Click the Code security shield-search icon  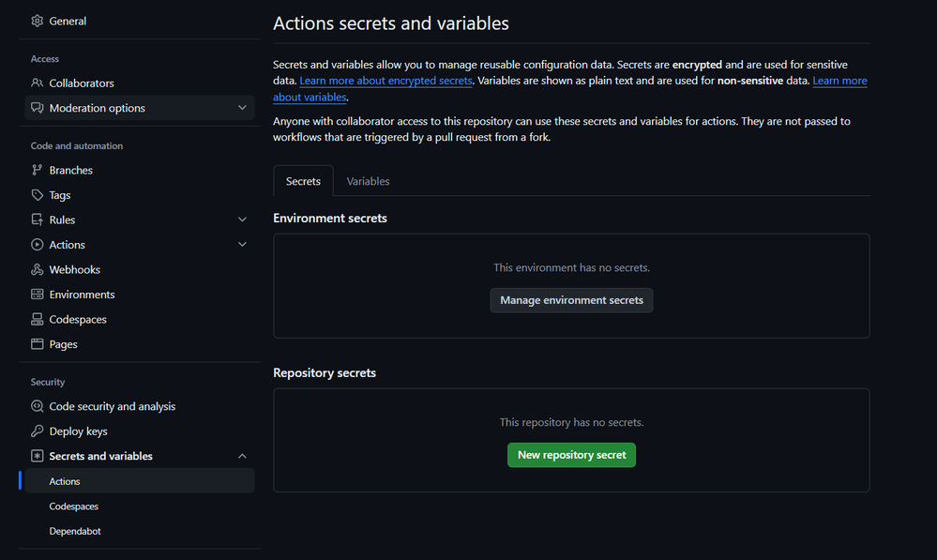[38, 407]
